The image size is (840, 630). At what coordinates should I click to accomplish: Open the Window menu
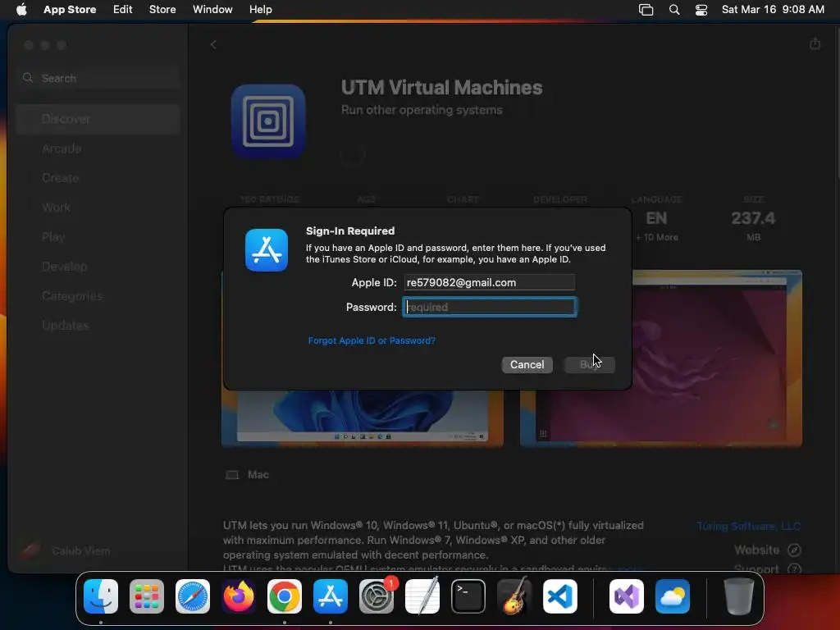pos(212,9)
